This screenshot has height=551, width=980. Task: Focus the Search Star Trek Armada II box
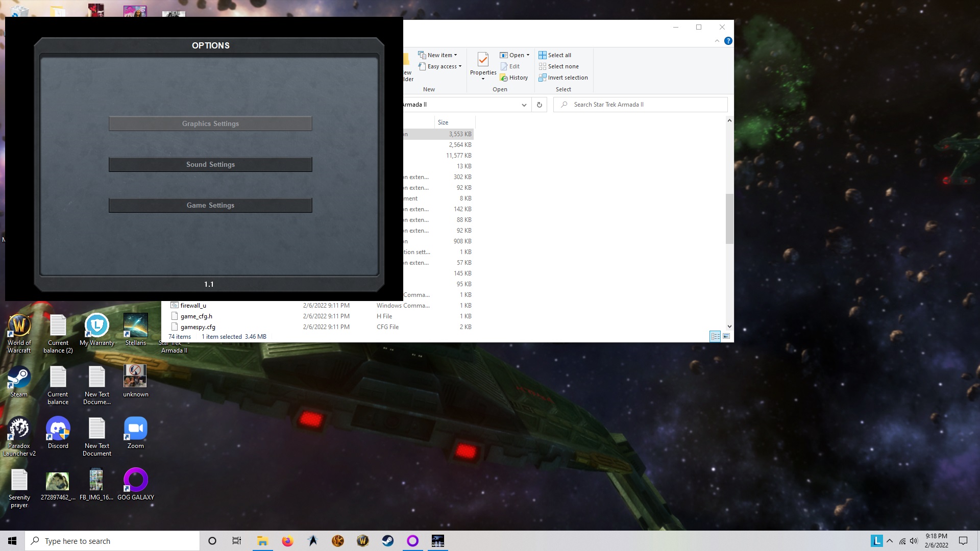(641, 105)
